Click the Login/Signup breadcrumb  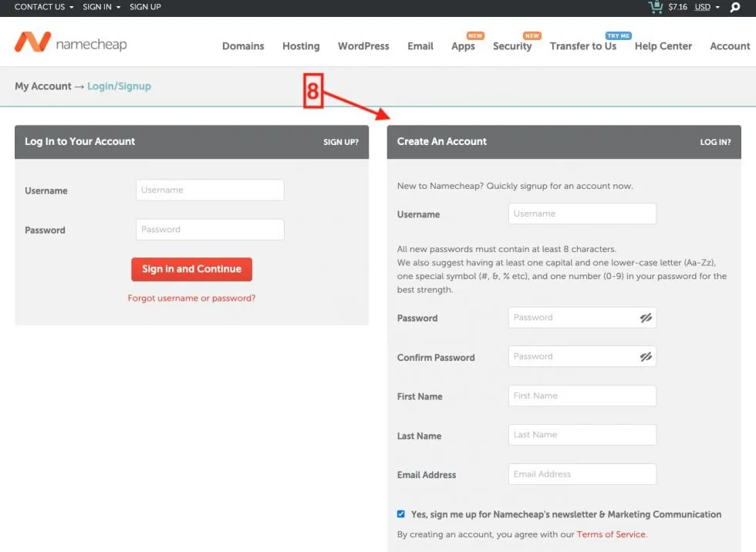tap(119, 86)
